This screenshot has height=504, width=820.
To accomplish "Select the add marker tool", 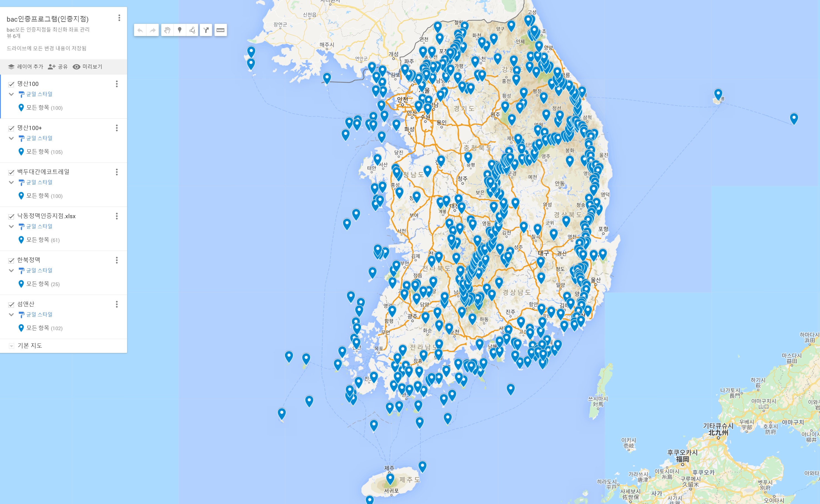I will [180, 30].
